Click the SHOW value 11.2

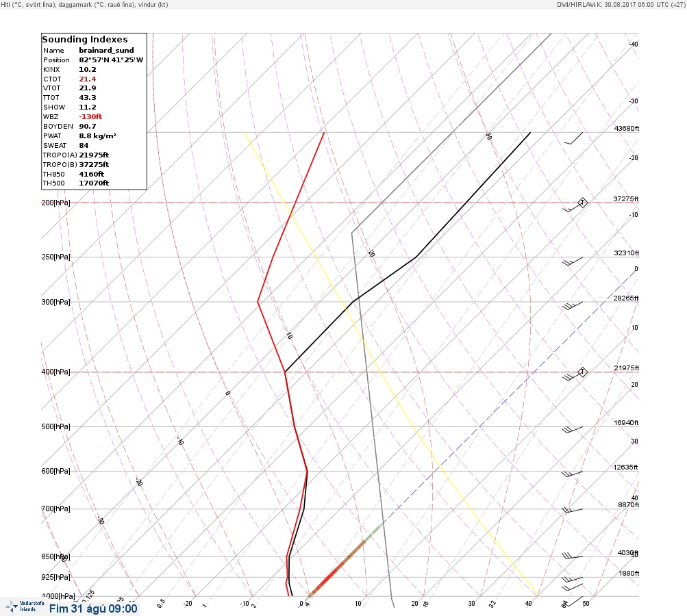click(88, 107)
